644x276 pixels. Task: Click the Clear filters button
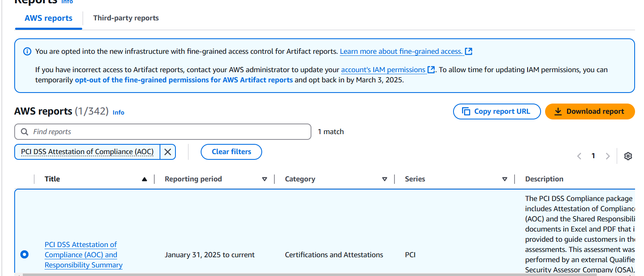click(231, 152)
